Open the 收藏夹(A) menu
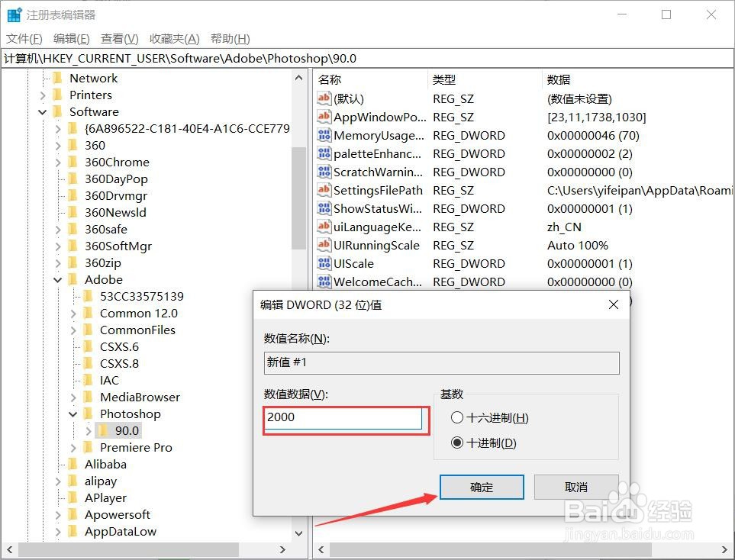 pyautogui.click(x=174, y=38)
